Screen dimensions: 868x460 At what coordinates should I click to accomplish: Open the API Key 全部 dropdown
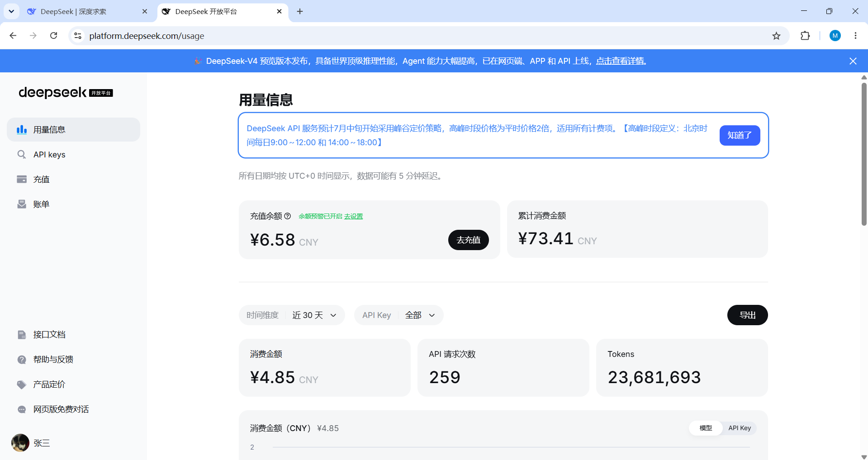point(398,315)
